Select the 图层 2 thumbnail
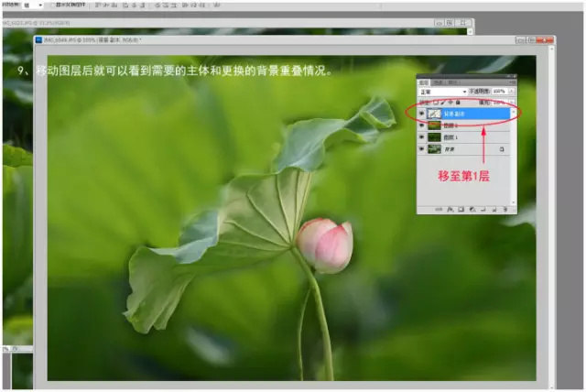This screenshot has height=392, width=586. (434, 125)
